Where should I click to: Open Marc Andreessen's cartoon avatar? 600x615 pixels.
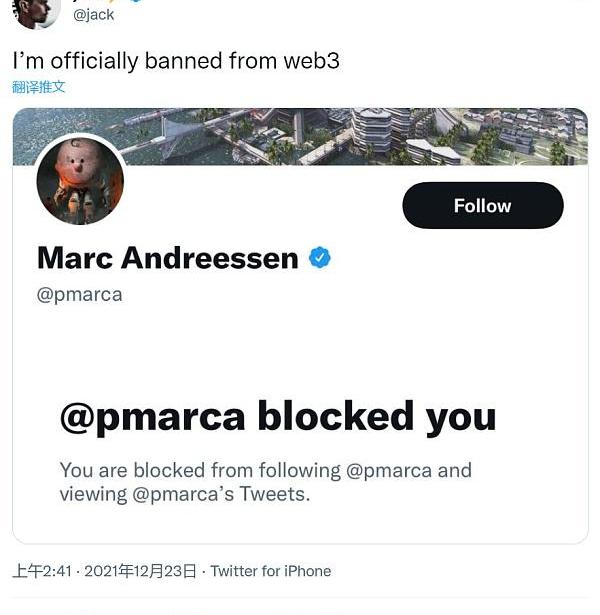[x=80, y=181]
